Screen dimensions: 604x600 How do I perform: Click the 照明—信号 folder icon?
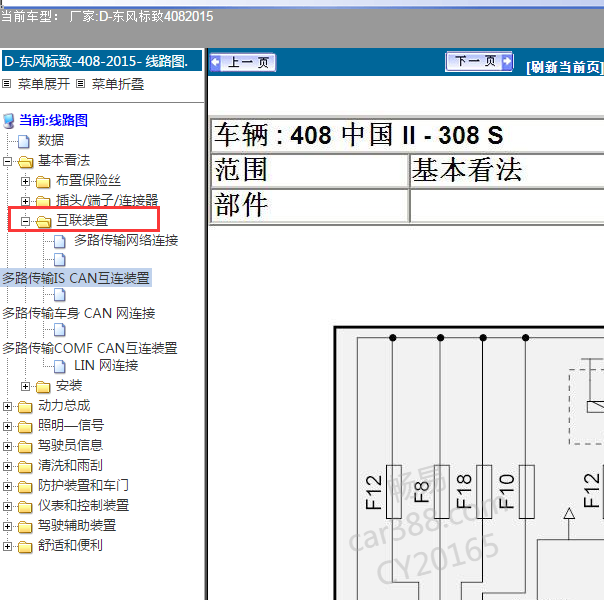pos(25,426)
